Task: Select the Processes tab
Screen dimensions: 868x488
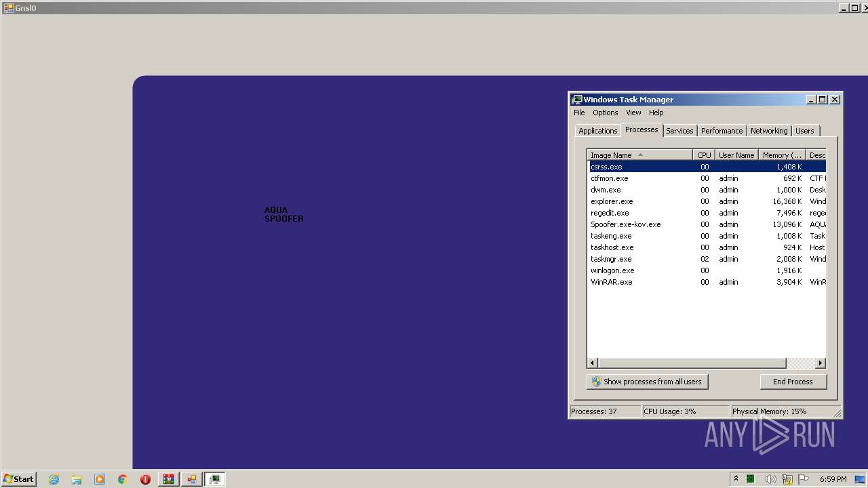Action: [642, 129]
